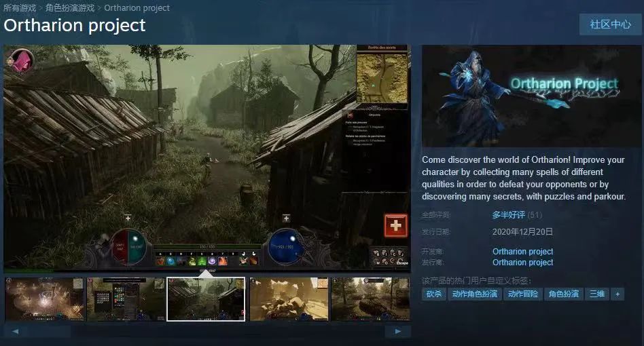
Task: Click the right arrow of the screenshot strip
Action: [x=397, y=332]
